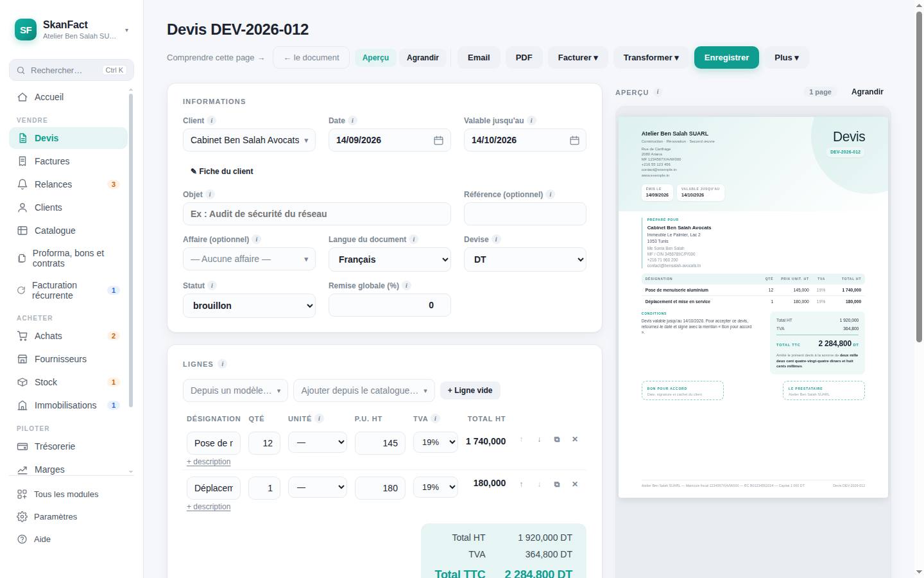Click the Objet input field
The width and height of the screenshot is (924, 578).
[x=317, y=214]
